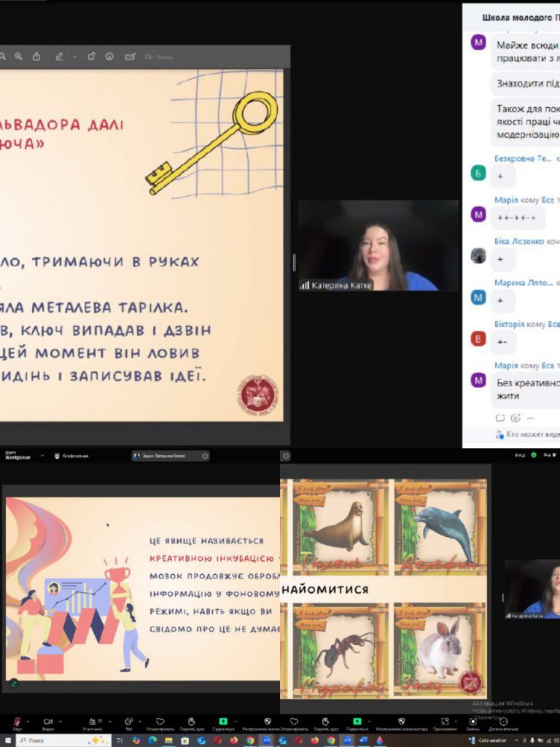Screen dimensions: 560x747
Task: Unmute microphone with the Звук button
Action: point(17,723)
